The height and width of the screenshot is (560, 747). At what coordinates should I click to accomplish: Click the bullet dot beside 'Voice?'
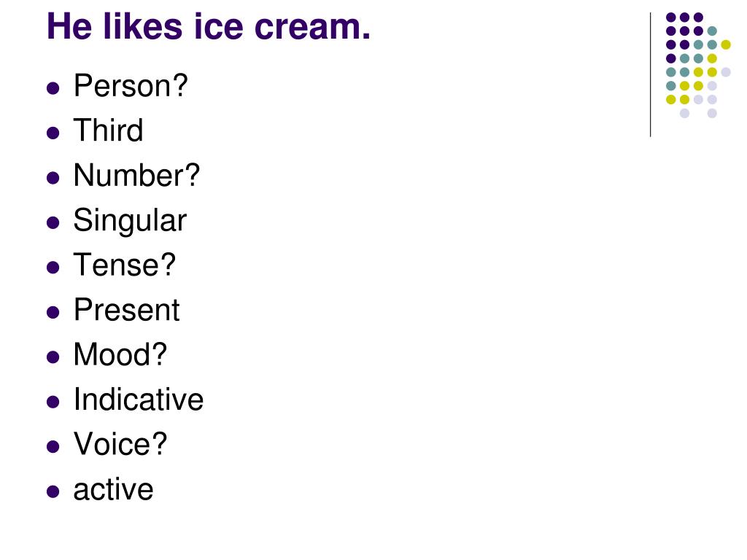coord(53,447)
